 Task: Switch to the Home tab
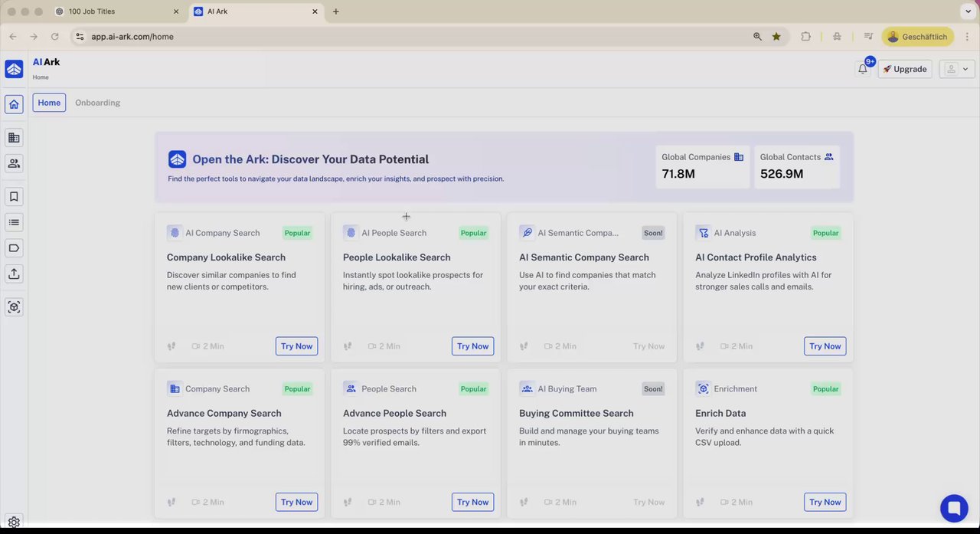(x=49, y=103)
